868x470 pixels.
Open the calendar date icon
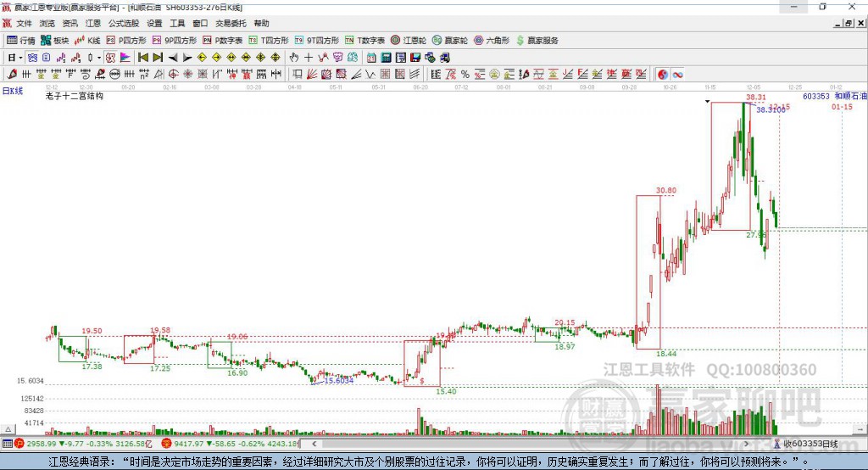[x=371, y=58]
